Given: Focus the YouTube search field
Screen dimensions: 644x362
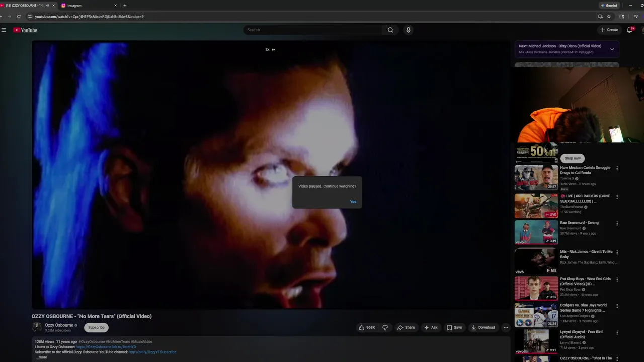Looking at the screenshot, I should (x=313, y=30).
